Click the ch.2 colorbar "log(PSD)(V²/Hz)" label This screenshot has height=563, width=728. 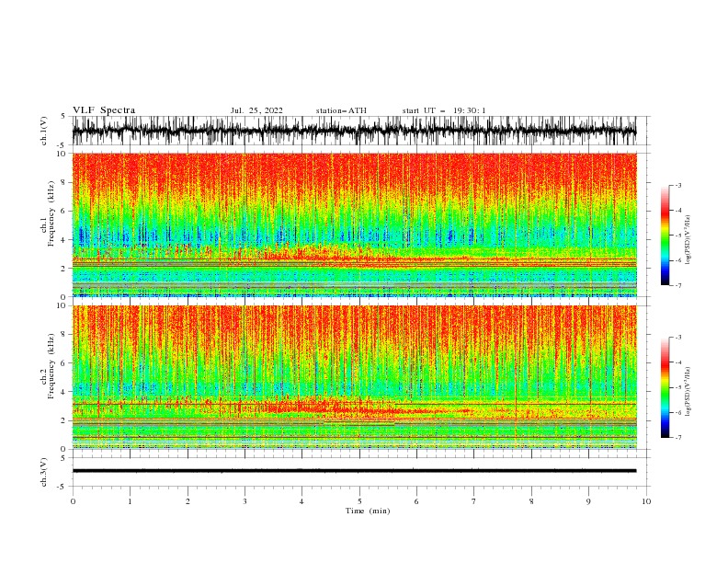(688, 392)
